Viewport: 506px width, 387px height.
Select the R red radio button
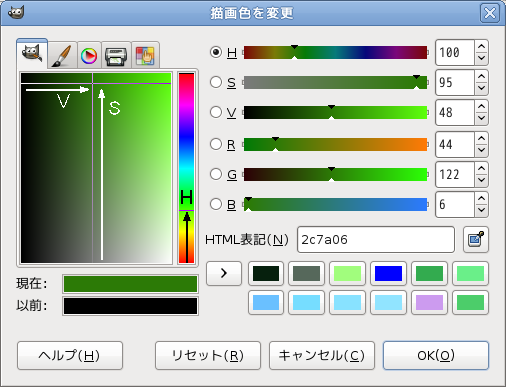216,144
